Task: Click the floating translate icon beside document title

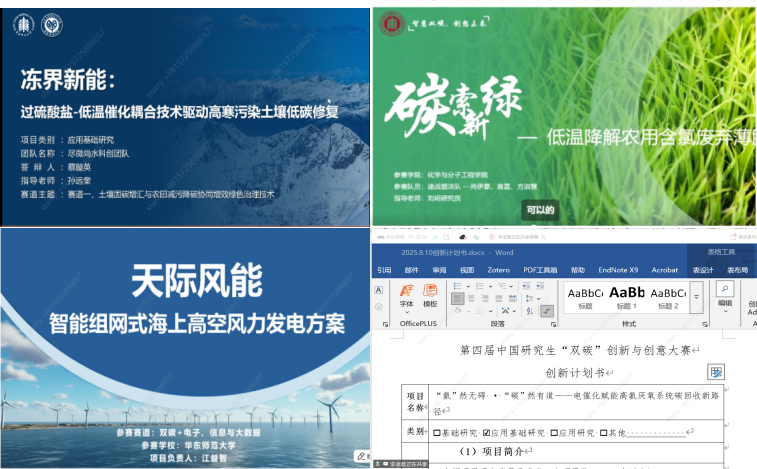Action: point(716,372)
